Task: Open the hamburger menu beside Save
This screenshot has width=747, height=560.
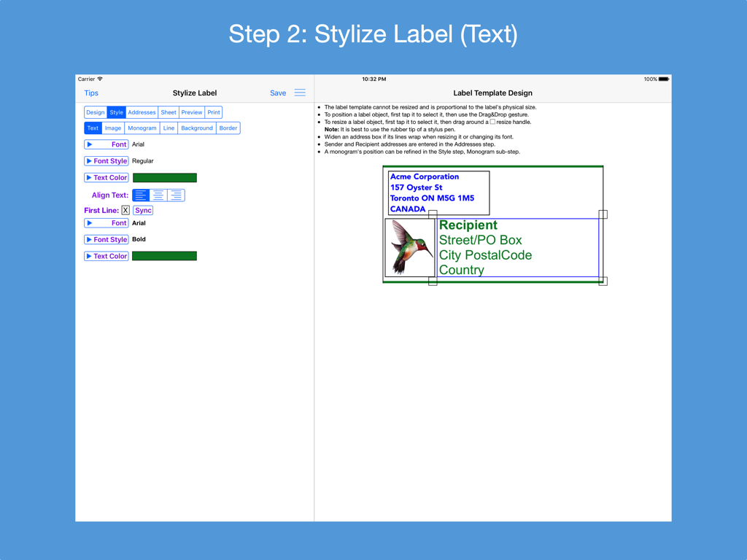Action: click(299, 93)
